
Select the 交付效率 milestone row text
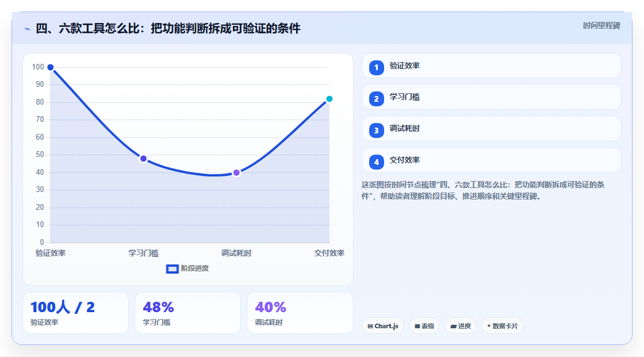click(x=405, y=160)
